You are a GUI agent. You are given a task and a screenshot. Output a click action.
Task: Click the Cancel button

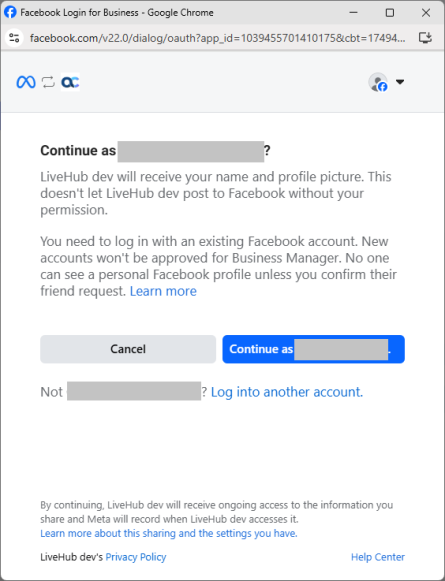click(128, 349)
